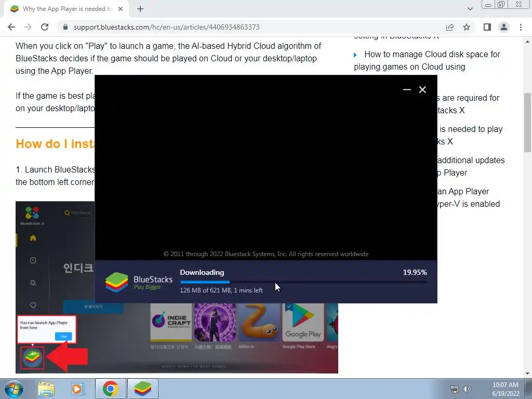The width and height of the screenshot is (532, 399).
Task: Switch to BlueStacks installer in taskbar
Action: coord(143,389)
